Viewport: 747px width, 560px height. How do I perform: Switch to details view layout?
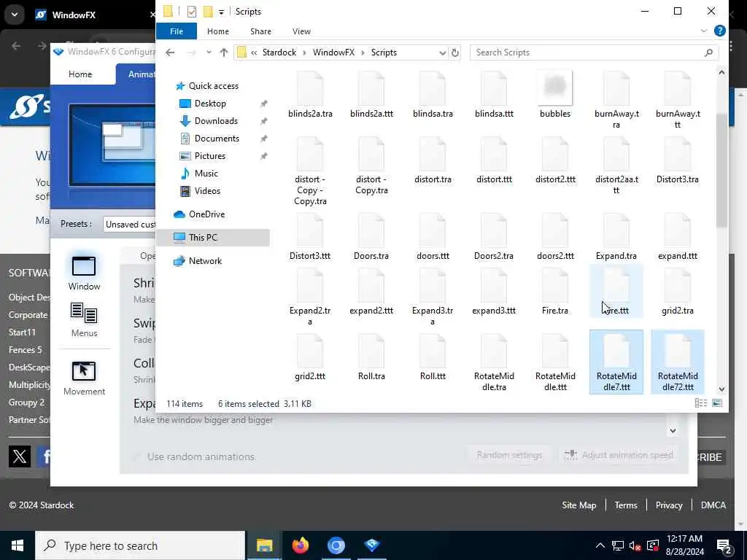(701, 403)
